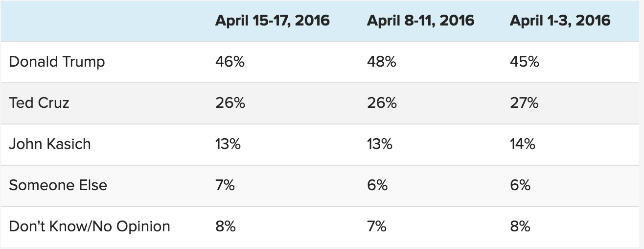644x249 pixels.
Task: Click the April 15-17, 2016 column header
Action: pos(272,21)
